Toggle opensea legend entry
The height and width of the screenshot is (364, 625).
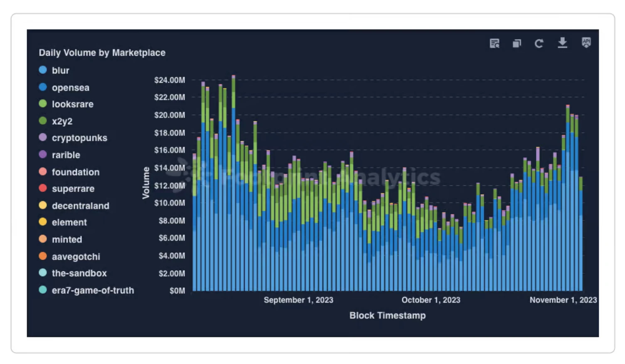point(70,88)
